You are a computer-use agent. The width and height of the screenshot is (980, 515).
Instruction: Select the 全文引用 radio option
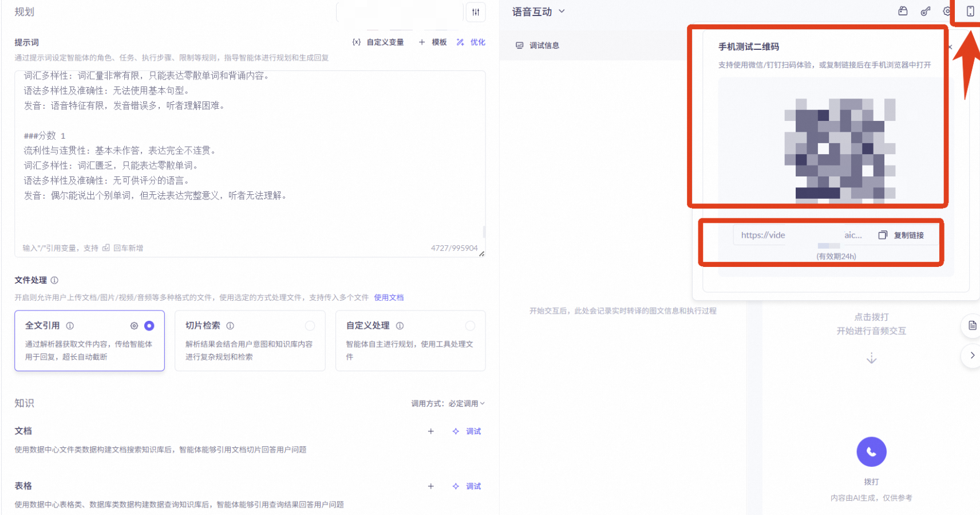pyautogui.click(x=149, y=325)
